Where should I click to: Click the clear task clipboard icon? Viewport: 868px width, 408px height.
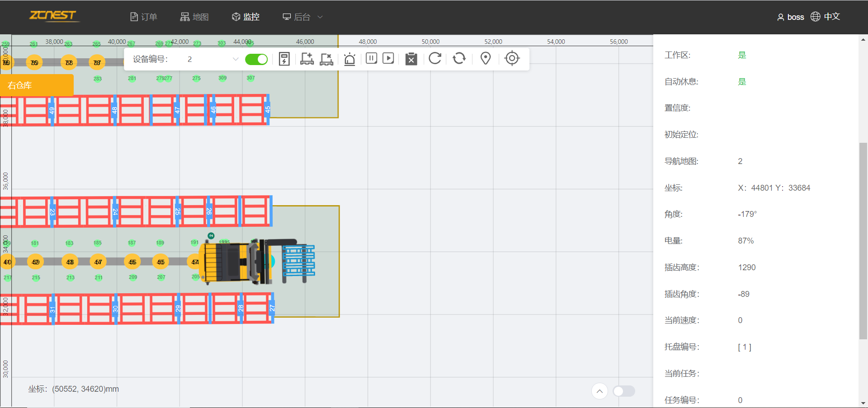(x=411, y=59)
